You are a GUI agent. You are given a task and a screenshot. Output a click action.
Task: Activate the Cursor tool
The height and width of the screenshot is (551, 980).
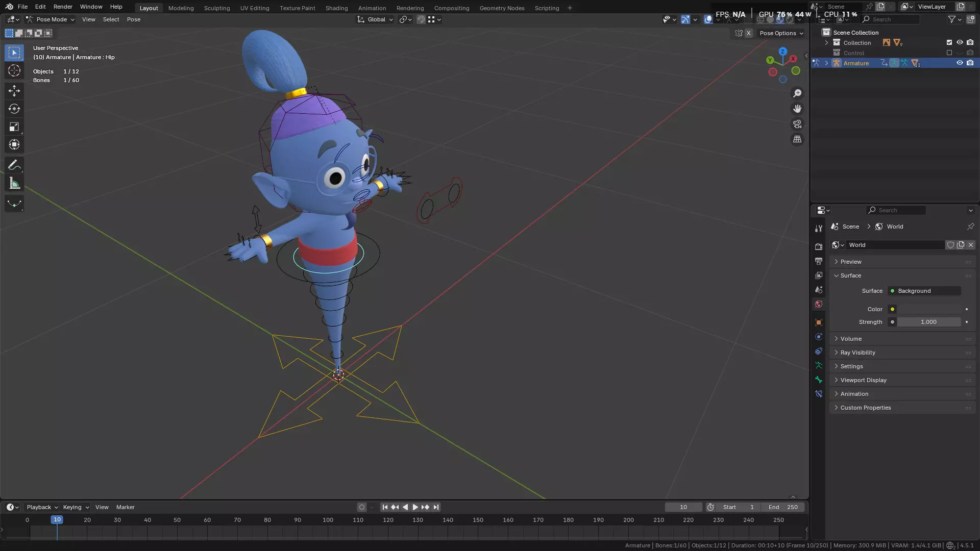[14, 70]
